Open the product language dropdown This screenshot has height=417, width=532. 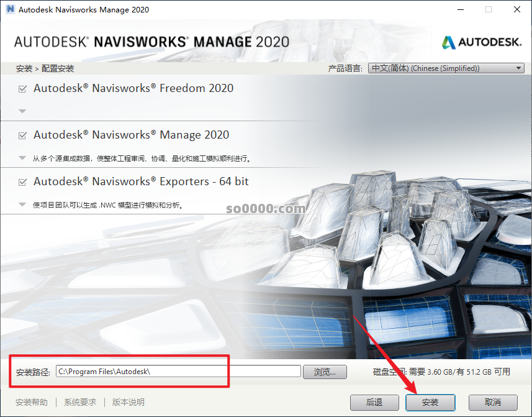tap(446, 68)
